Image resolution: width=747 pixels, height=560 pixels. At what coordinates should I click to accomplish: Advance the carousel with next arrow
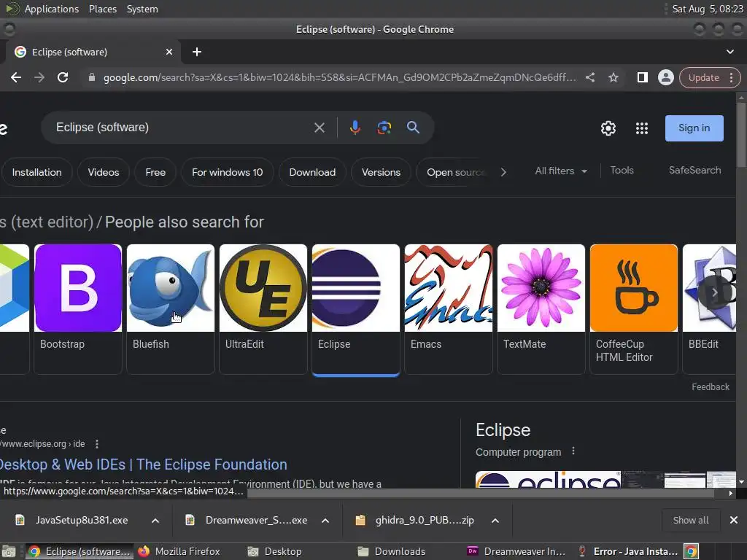[714, 292]
